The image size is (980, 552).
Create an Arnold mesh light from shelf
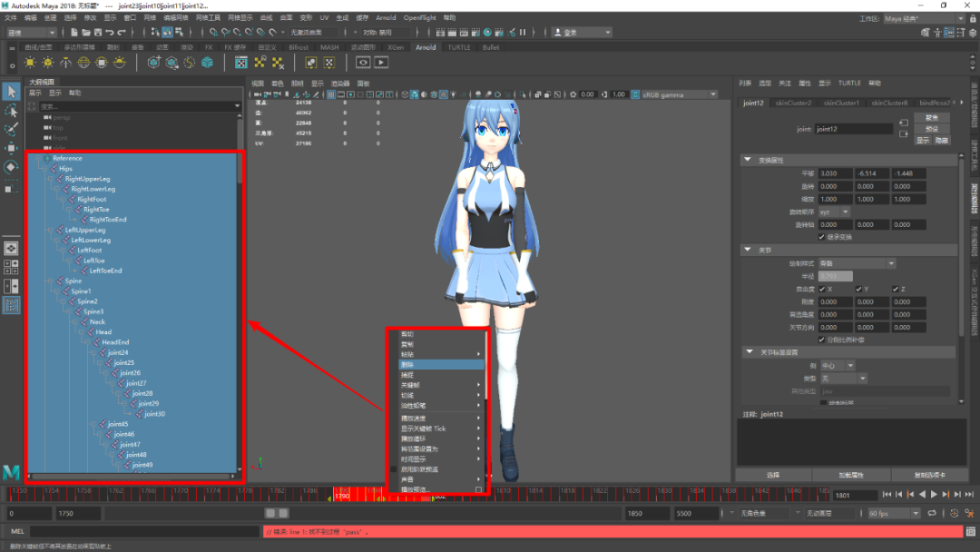47,63
